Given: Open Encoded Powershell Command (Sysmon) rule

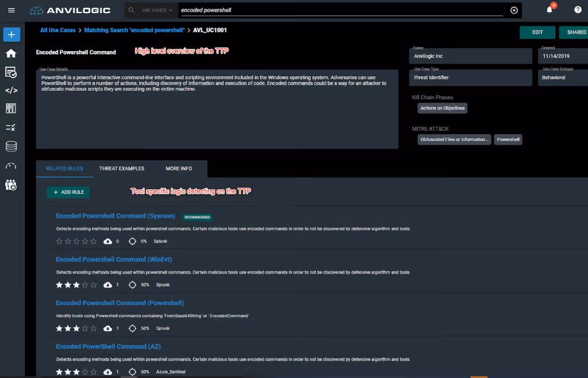Looking at the screenshot, I should (x=115, y=216).
